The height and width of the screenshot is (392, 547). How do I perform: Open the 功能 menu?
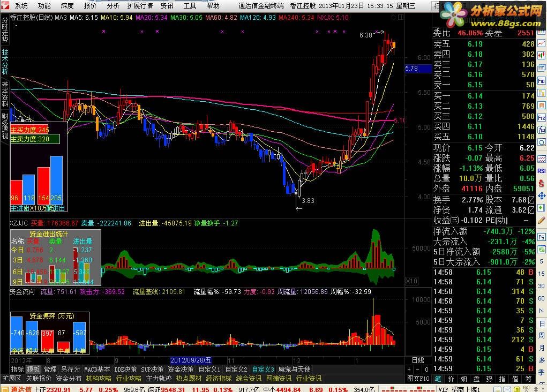coord(44,5)
